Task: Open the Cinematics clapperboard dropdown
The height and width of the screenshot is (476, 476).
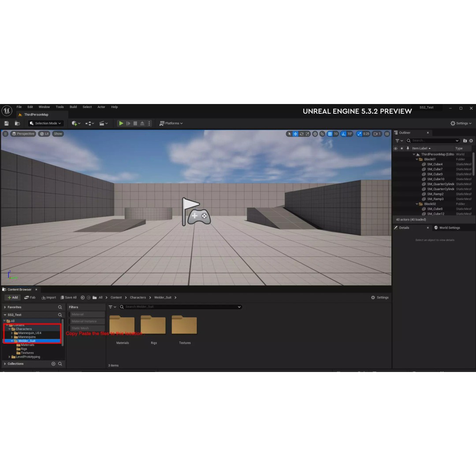Action: [x=104, y=123]
